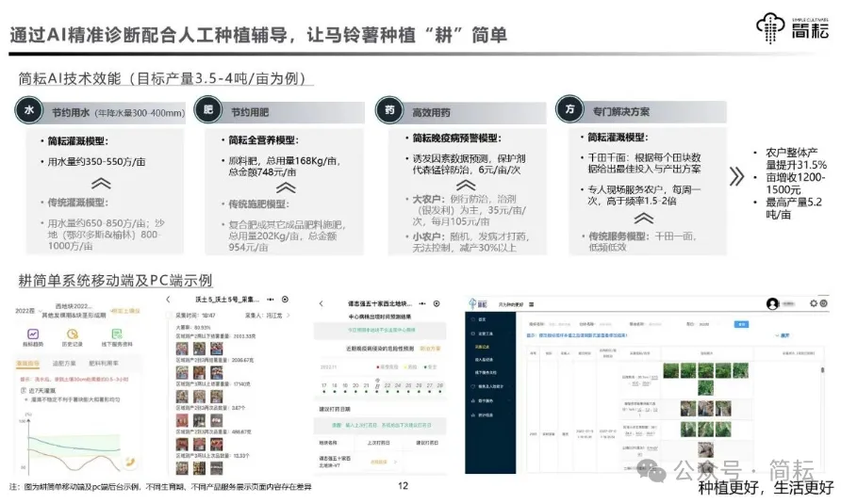Screen dimensions: 841x504
Task: Expand the 德志强五十家西北地块-V7 row chevron
Action: tap(395, 462)
